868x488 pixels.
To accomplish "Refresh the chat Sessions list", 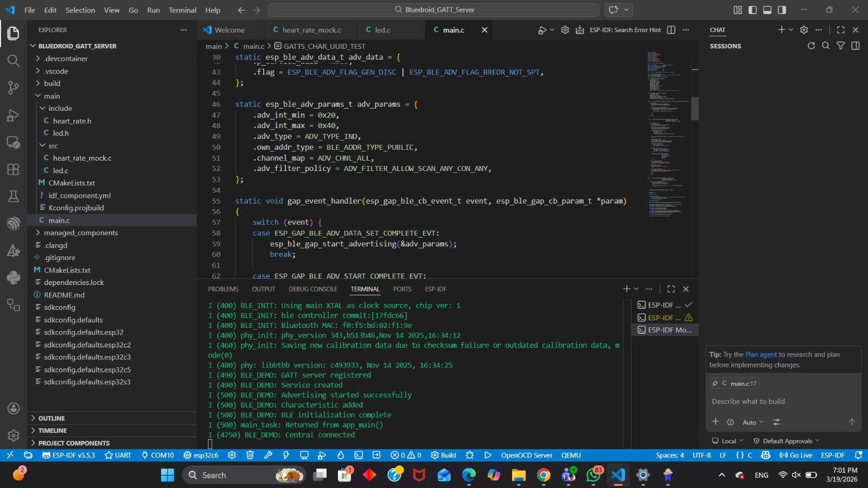I will coord(811,46).
